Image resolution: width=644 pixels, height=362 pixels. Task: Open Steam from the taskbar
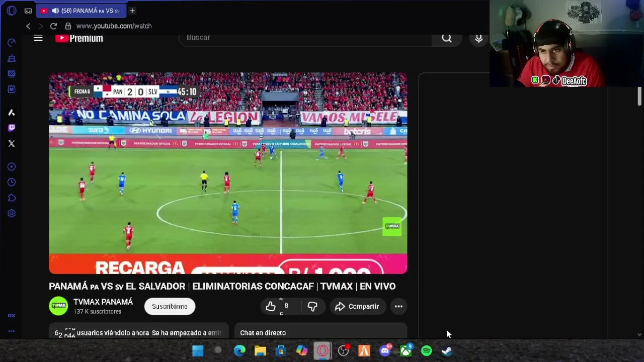(x=447, y=351)
